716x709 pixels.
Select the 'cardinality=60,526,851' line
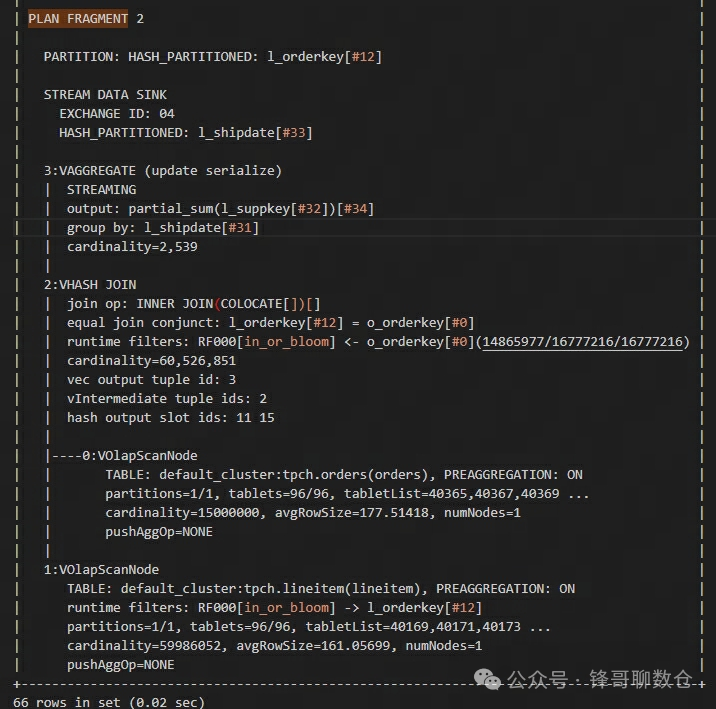152,361
